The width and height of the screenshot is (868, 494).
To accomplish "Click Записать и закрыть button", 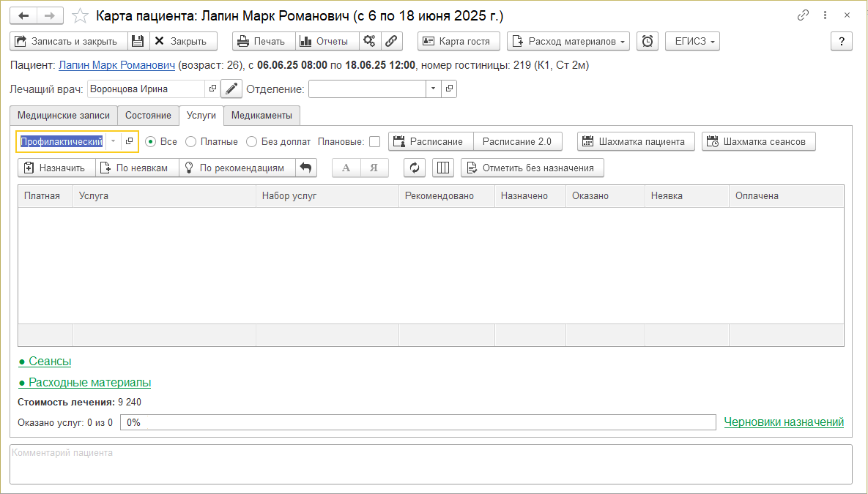I will click(69, 41).
